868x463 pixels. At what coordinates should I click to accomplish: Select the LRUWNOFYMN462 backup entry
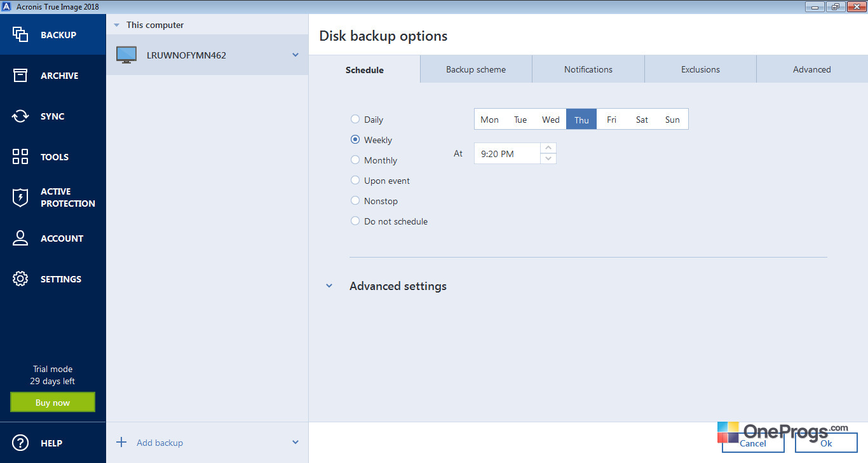click(207, 55)
